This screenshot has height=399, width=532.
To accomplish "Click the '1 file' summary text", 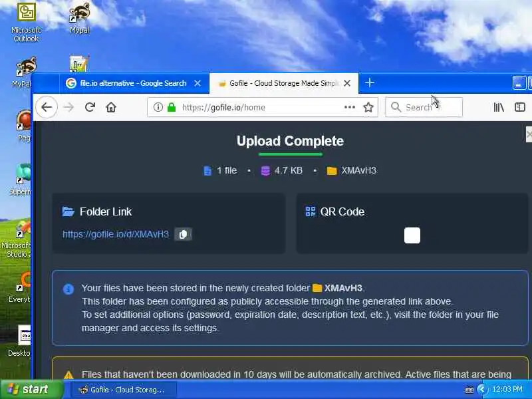I will tap(227, 170).
